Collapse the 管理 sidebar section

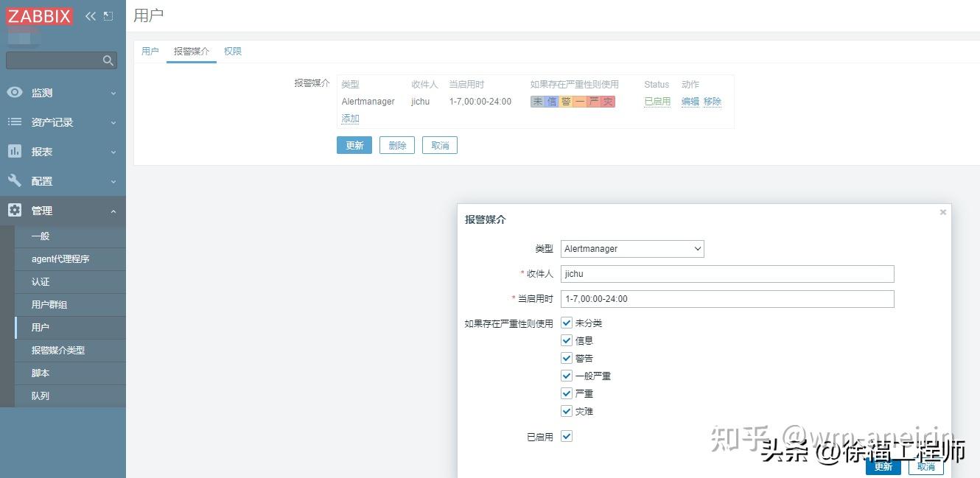114,211
